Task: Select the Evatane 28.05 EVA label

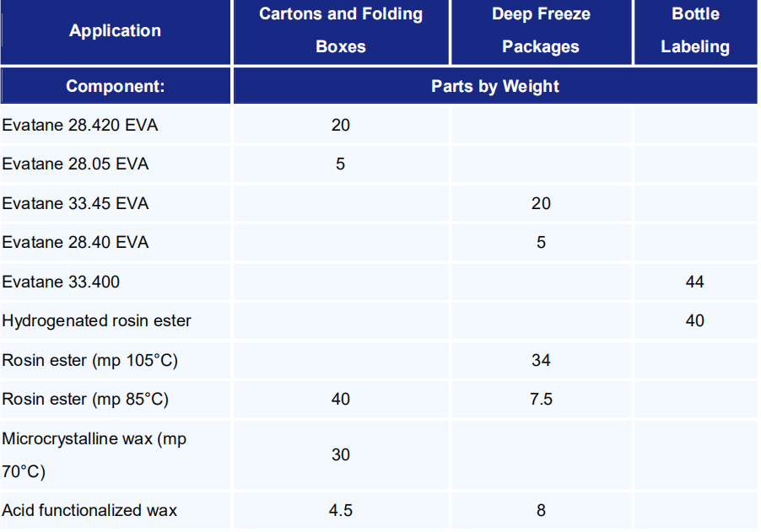Action: (75, 164)
